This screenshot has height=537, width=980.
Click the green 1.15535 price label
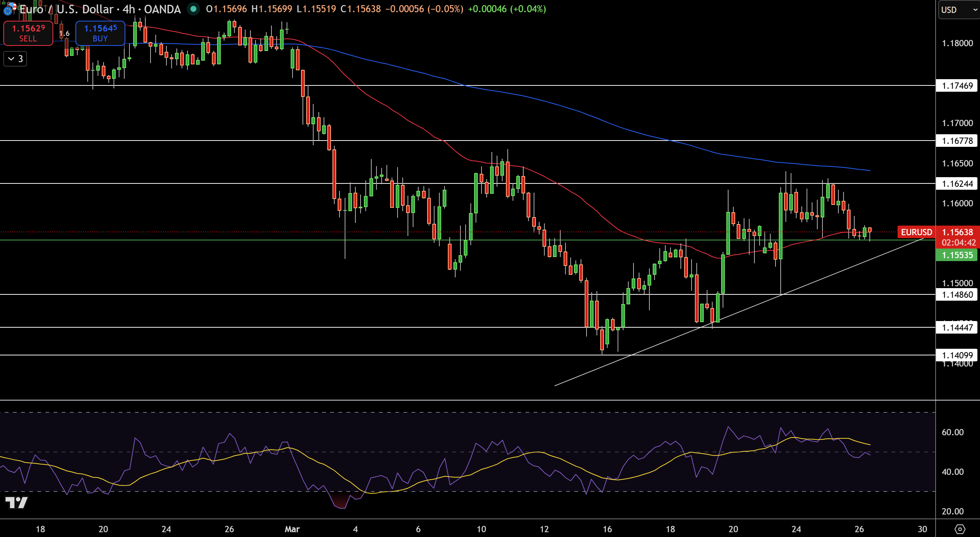956,255
